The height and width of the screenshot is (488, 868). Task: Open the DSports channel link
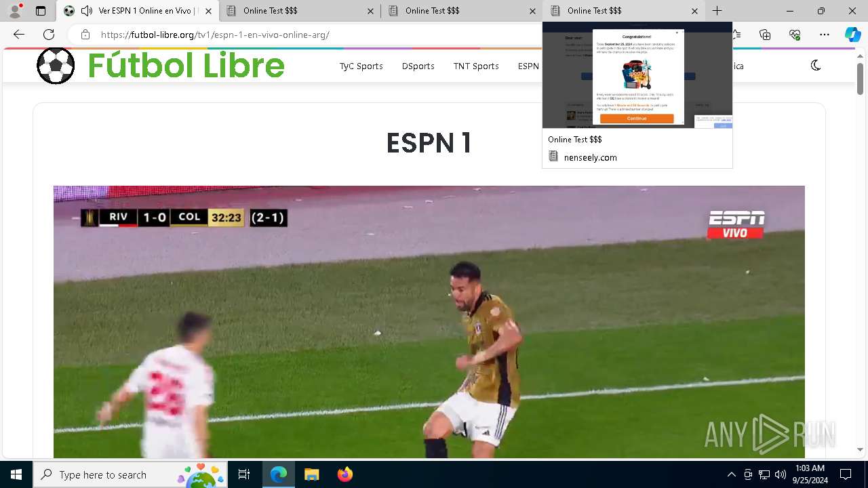click(x=418, y=66)
